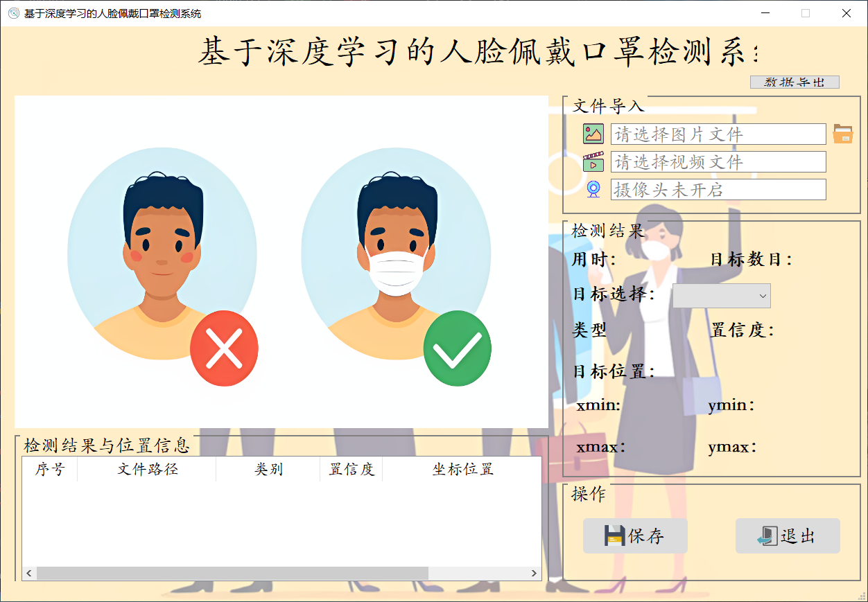This screenshot has height=602, width=868.
Task: Click the scrollbar right arrow
Action: (534, 573)
